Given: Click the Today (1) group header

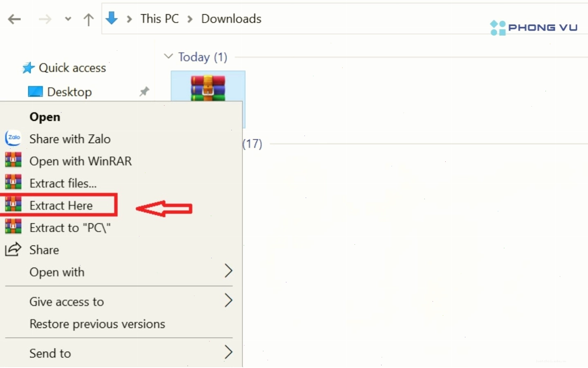Looking at the screenshot, I should pos(202,57).
